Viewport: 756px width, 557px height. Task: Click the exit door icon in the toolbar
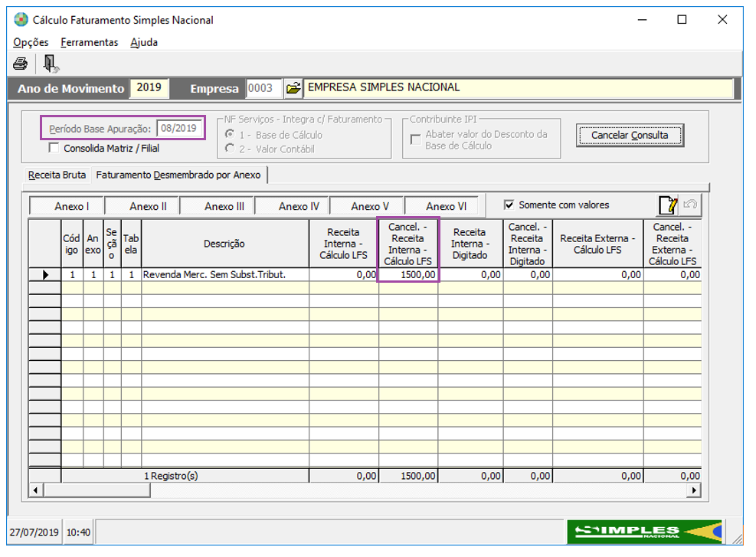coord(50,64)
